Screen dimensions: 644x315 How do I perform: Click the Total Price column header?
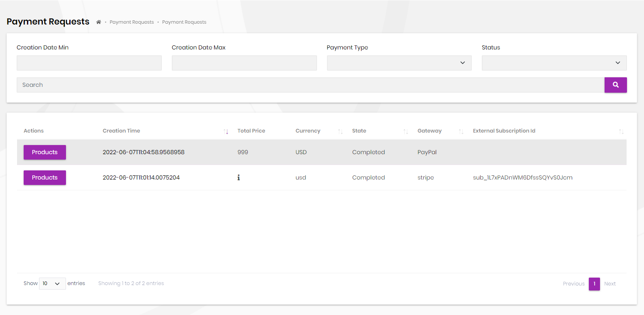pyautogui.click(x=251, y=131)
